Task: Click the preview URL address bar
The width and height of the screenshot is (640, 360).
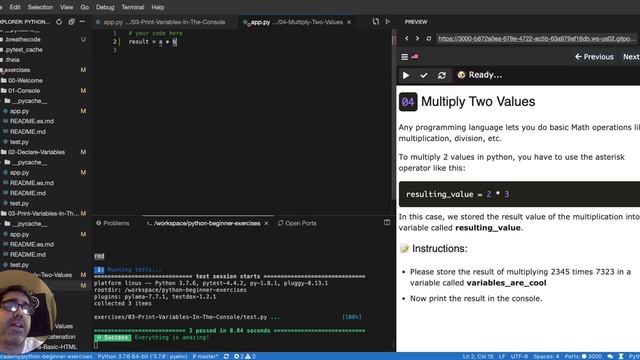Action: [536, 38]
